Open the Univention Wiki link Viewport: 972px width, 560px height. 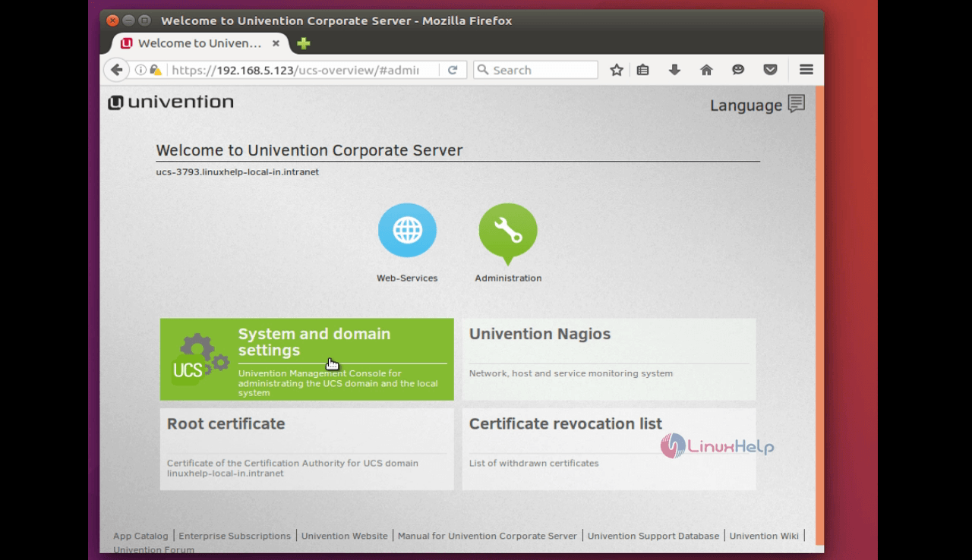[x=764, y=536]
